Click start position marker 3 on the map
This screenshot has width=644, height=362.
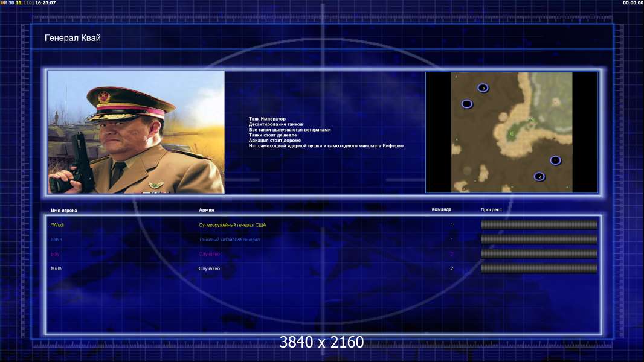point(483,87)
